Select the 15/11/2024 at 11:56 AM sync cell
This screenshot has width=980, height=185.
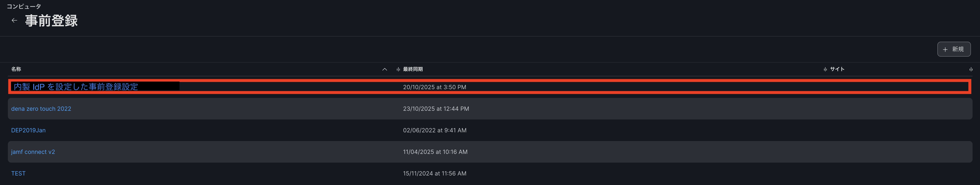coord(434,174)
